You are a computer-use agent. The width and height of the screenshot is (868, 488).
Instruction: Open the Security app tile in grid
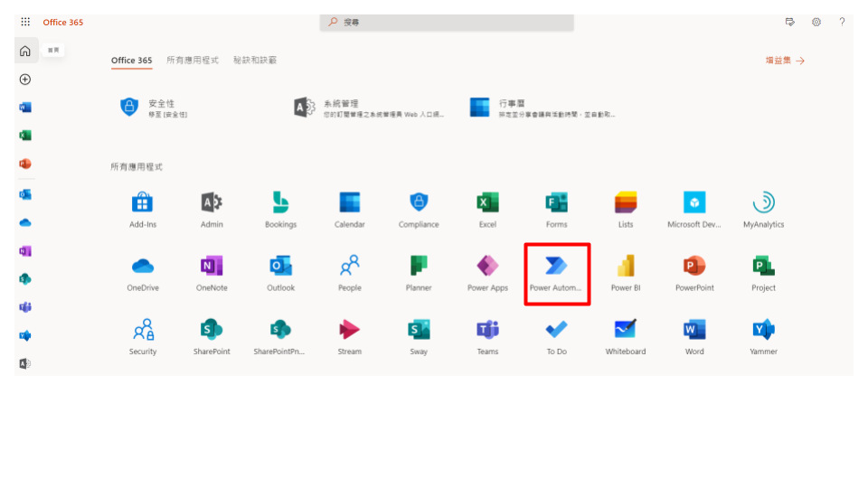143,337
